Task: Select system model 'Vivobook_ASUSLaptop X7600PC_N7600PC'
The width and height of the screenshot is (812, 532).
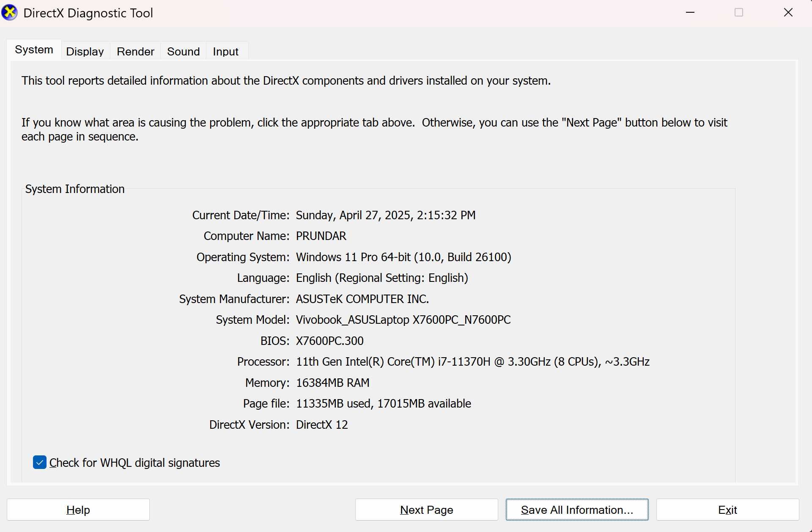Action: point(403,320)
